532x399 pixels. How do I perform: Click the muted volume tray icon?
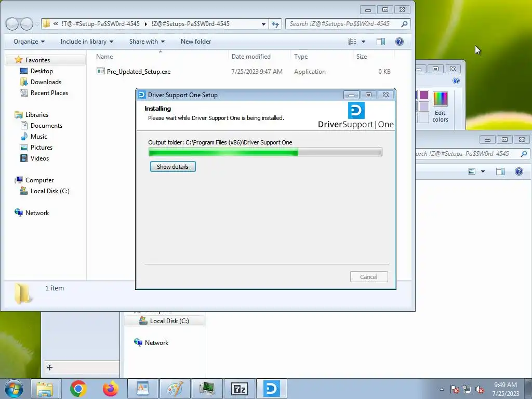coord(480,389)
